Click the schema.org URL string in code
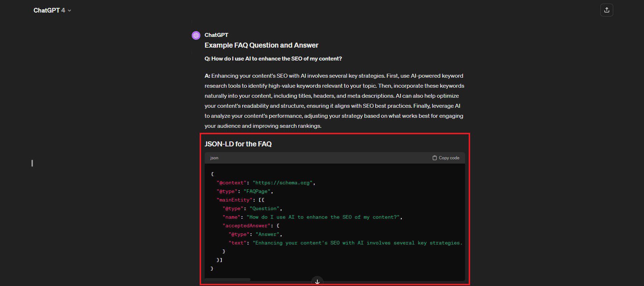644x286 pixels. [283, 183]
